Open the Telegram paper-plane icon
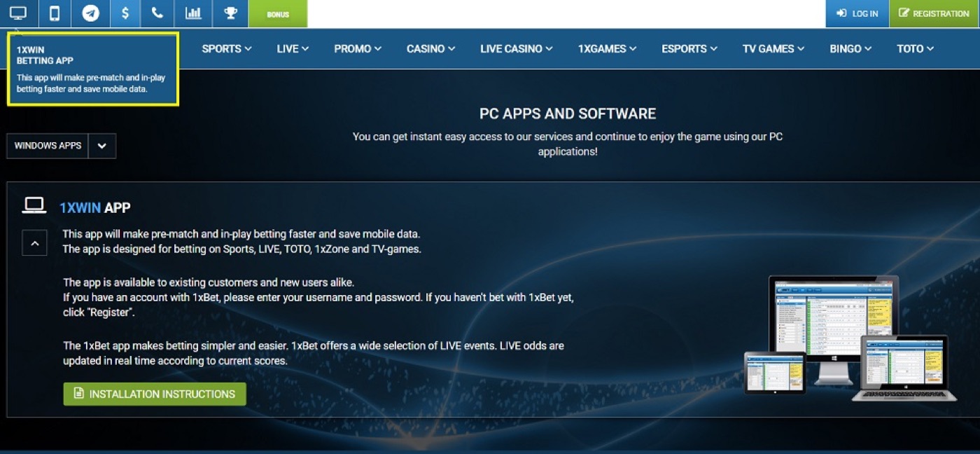Screen dimensions: 980x454 click(x=90, y=13)
